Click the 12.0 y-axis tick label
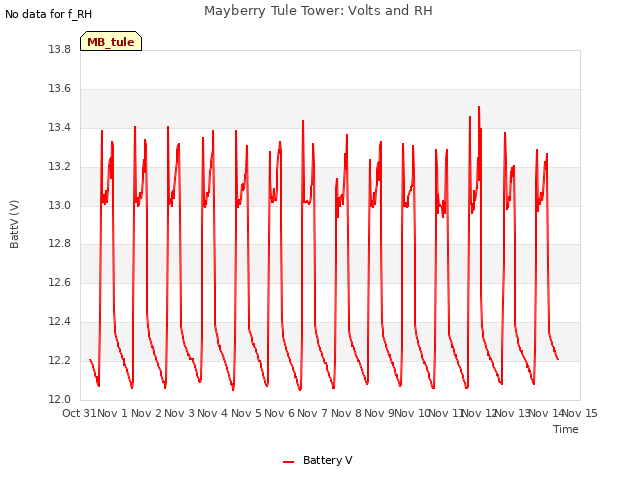The height and width of the screenshot is (480, 640). 60,399
